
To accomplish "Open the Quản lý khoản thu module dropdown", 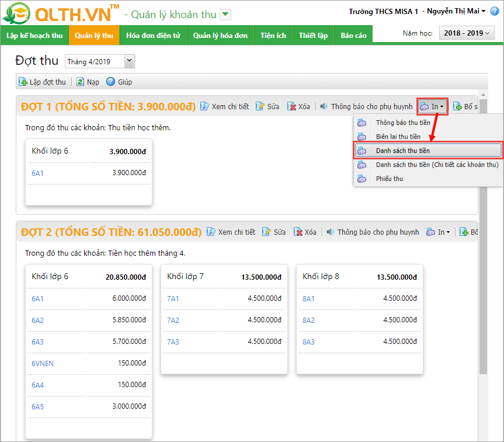I will (225, 14).
